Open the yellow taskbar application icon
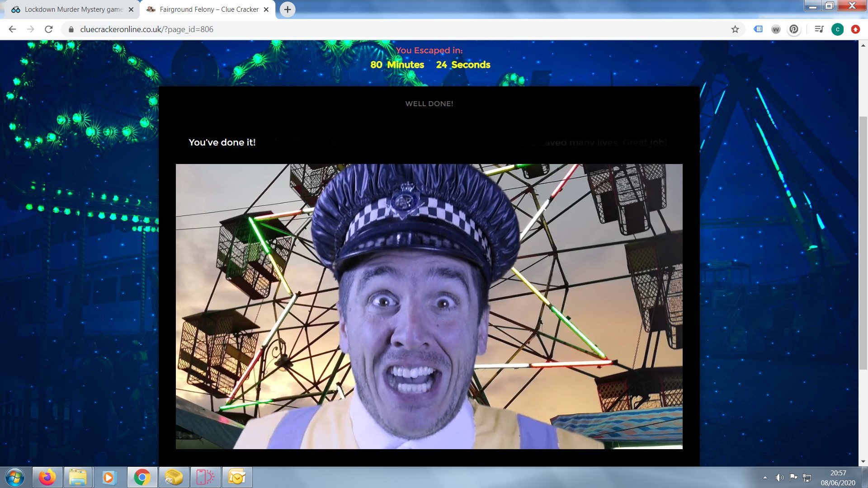The image size is (868, 488). [174, 477]
